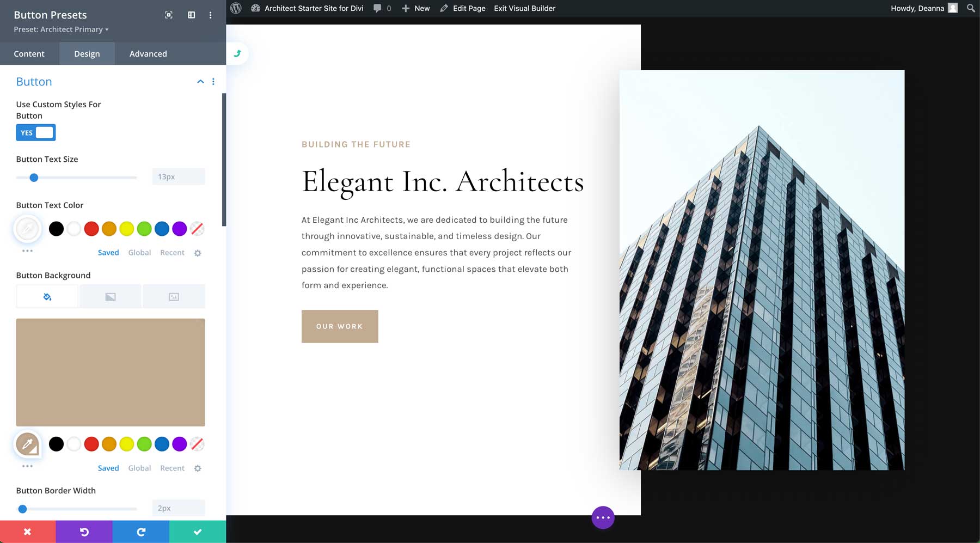Discard changes with the red X button
Image resolution: width=980 pixels, height=543 pixels.
28,532
